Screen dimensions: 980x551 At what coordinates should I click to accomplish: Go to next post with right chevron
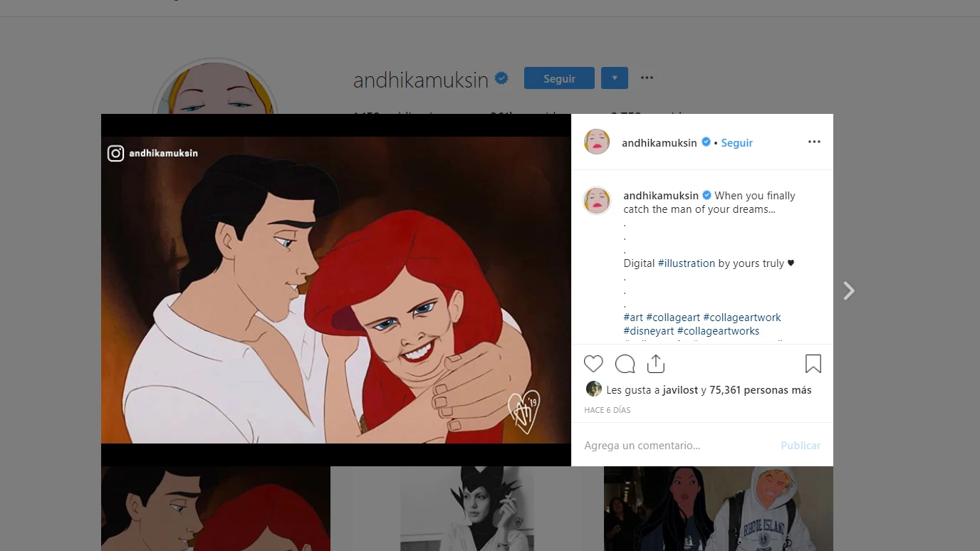[x=848, y=290]
